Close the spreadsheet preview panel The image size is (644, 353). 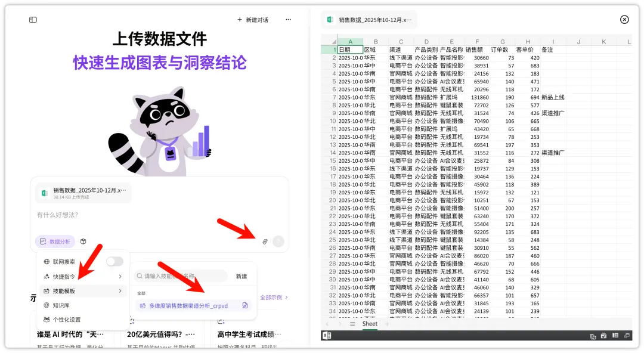click(624, 19)
